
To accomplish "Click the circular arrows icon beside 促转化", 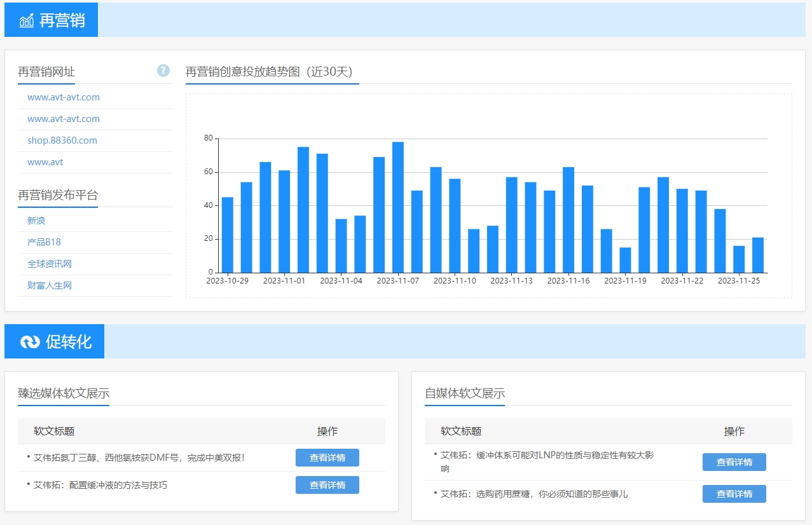I will coord(30,342).
